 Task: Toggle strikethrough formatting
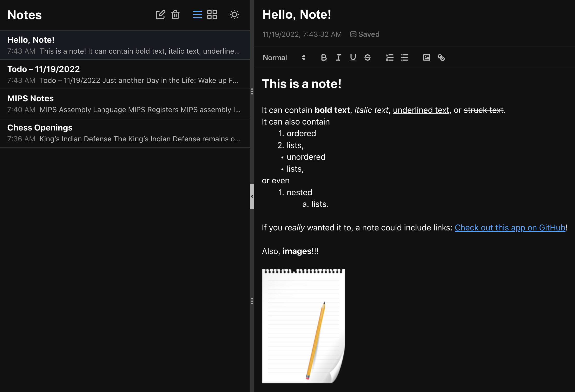click(x=368, y=57)
